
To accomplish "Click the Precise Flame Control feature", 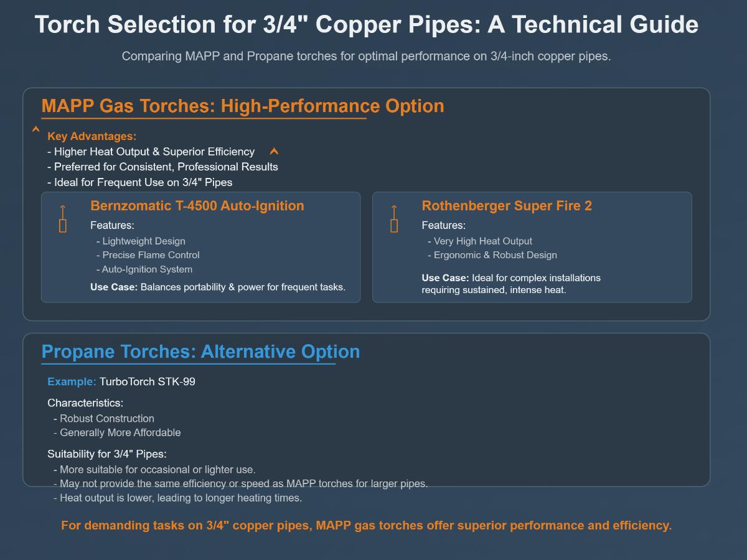I will coord(148,255).
